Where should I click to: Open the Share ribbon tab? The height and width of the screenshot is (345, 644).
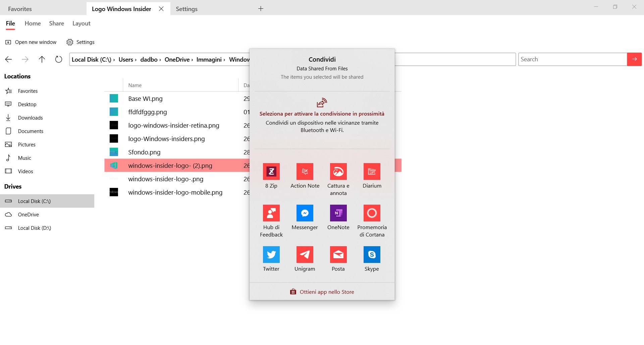pos(56,23)
